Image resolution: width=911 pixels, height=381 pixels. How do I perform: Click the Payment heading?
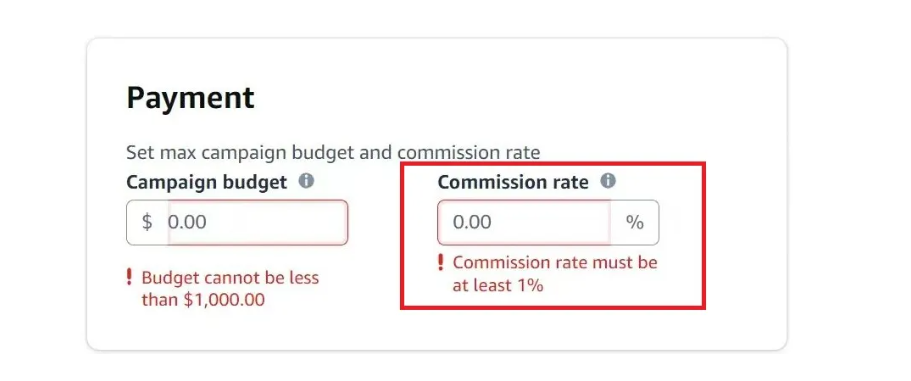point(190,98)
